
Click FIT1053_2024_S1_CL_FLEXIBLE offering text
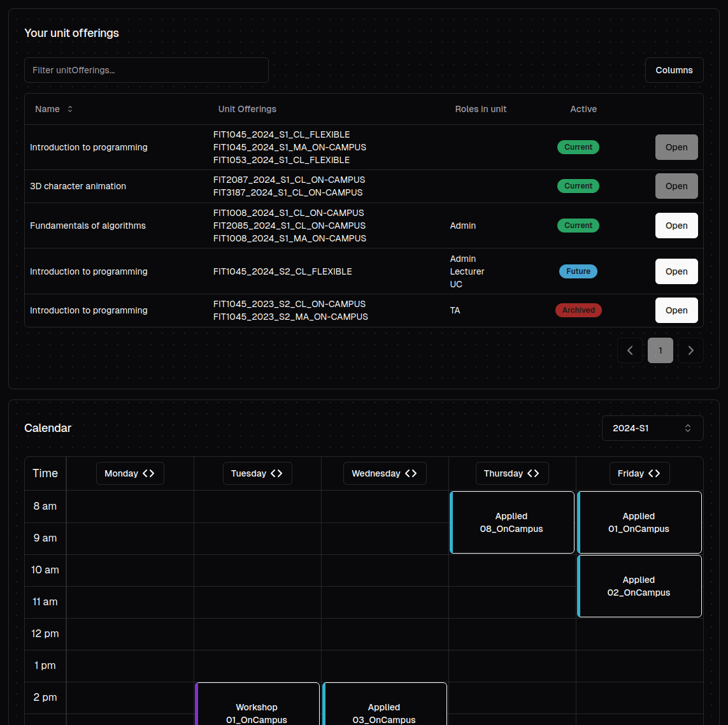pos(282,160)
